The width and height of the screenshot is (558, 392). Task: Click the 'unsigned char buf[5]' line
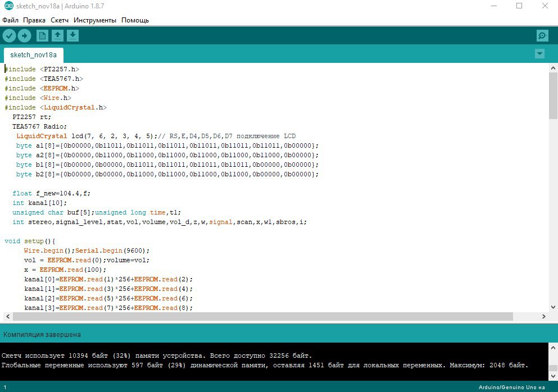[97, 213]
